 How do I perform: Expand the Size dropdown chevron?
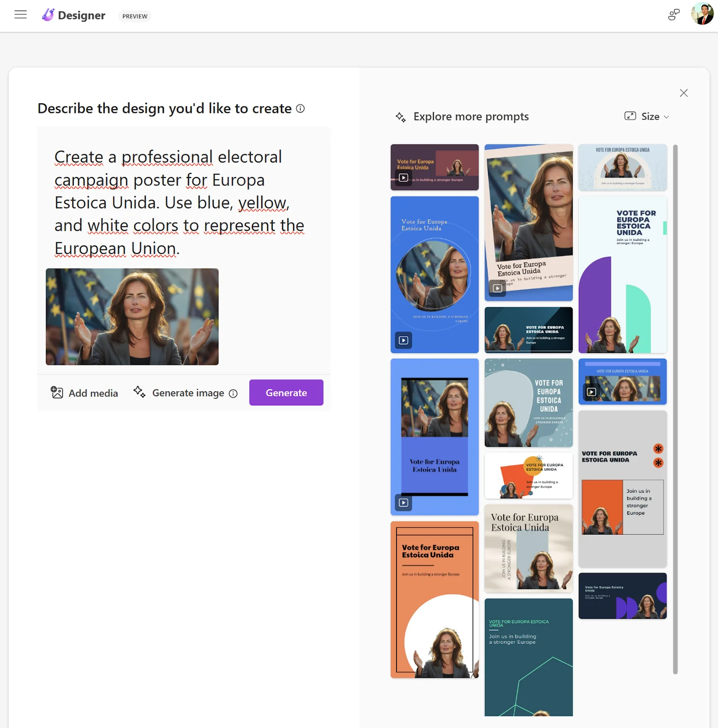click(x=666, y=117)
